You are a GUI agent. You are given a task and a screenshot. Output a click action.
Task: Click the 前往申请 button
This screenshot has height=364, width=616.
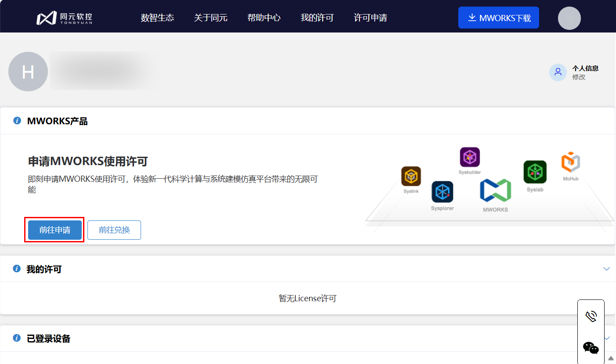point(55,230)
